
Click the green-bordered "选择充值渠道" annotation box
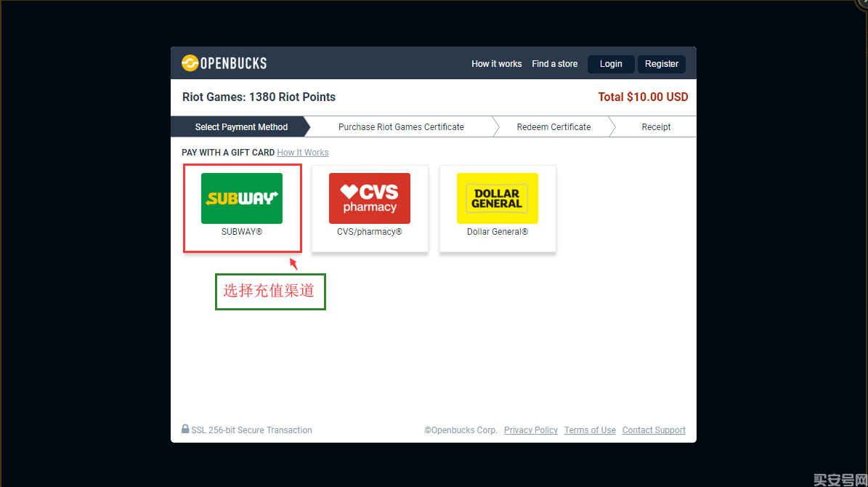(x=270, y=291)
